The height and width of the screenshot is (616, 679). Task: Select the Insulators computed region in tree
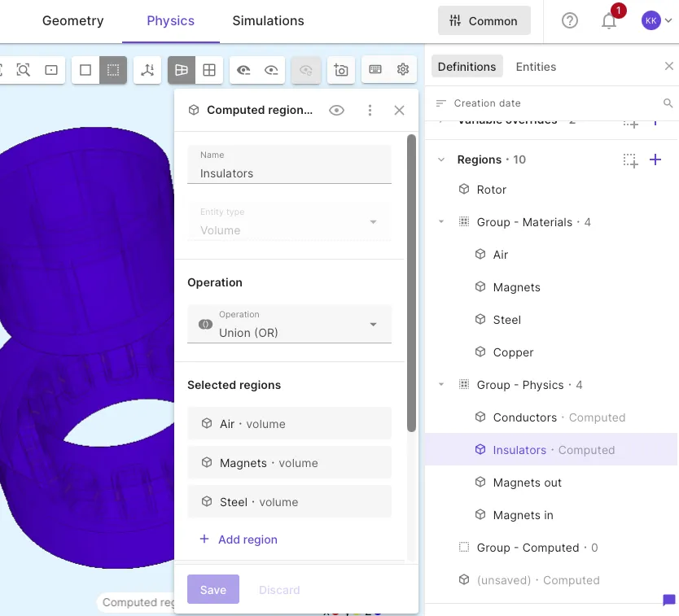tap(551, 450)
